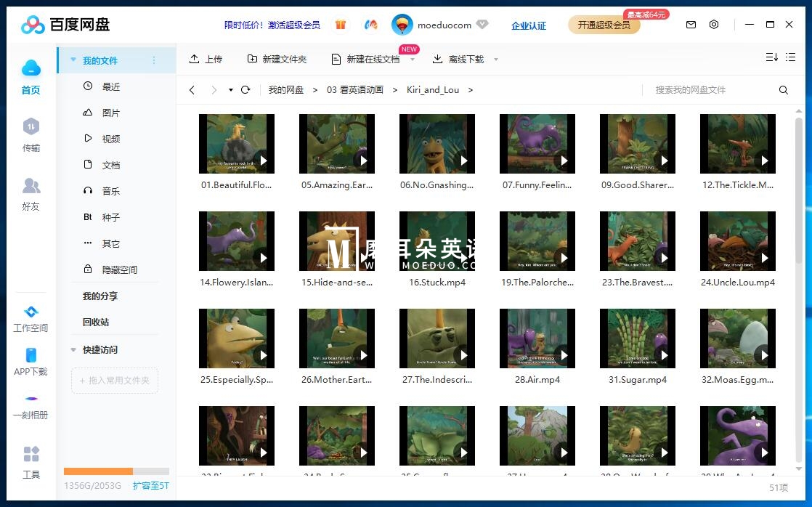812x507 pixels.
Task: Open the 扩容至5T upgrade link
Action: pyautogui.click(x=150, y=484)
